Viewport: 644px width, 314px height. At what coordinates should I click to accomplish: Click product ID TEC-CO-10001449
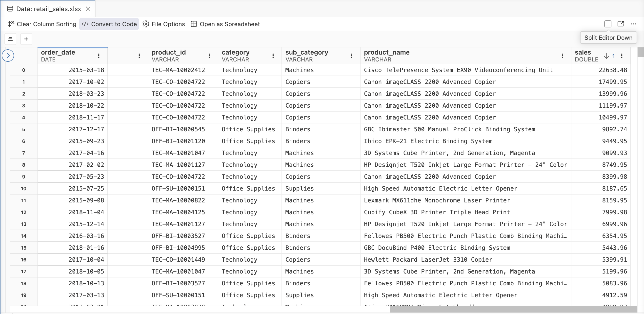coord(183,259)
